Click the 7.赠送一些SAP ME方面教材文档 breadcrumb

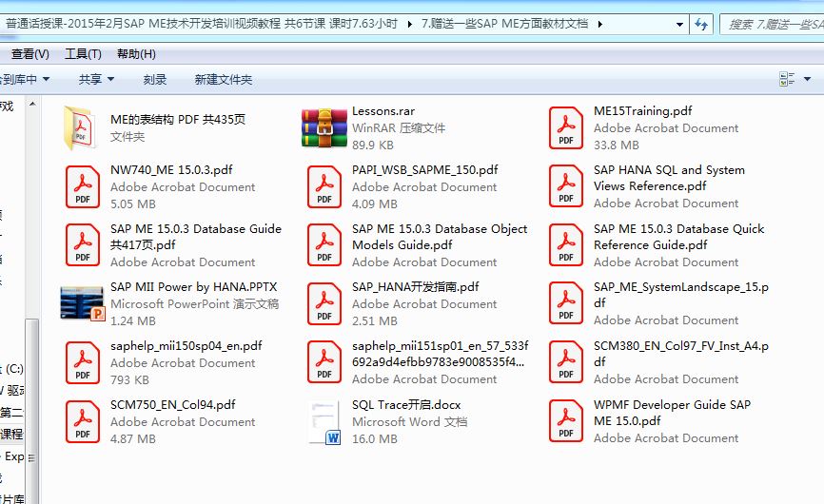504,24
